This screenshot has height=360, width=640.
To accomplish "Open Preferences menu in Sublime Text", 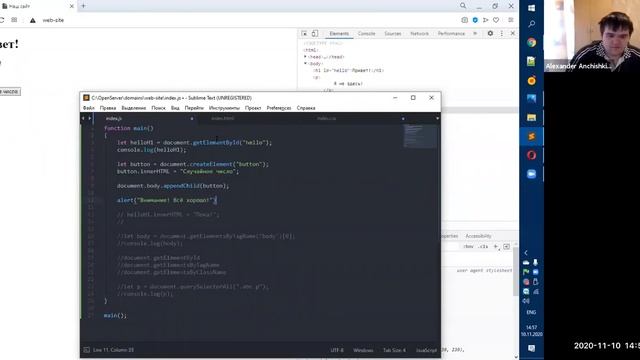I will (279, 108).
